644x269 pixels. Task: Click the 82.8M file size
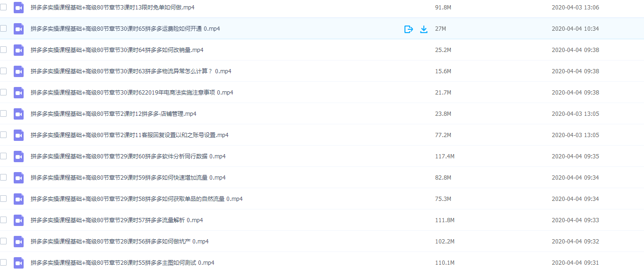[x=443, y=178]
